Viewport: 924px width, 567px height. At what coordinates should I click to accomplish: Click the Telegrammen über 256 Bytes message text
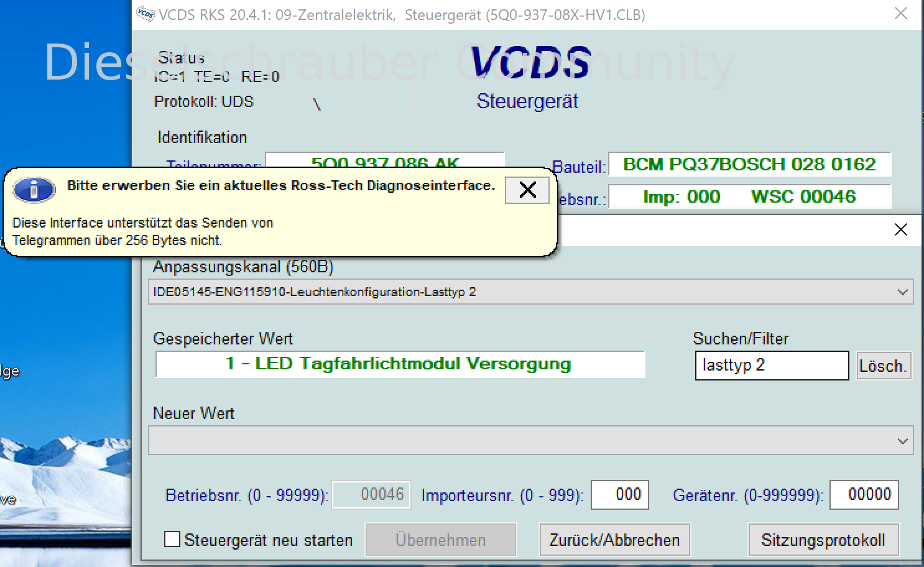click(x=118, y=240)
